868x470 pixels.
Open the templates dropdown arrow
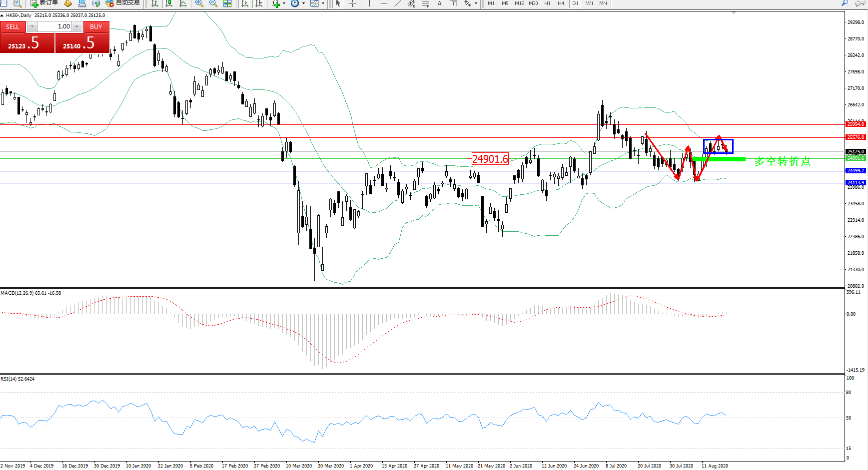[323, 3]
